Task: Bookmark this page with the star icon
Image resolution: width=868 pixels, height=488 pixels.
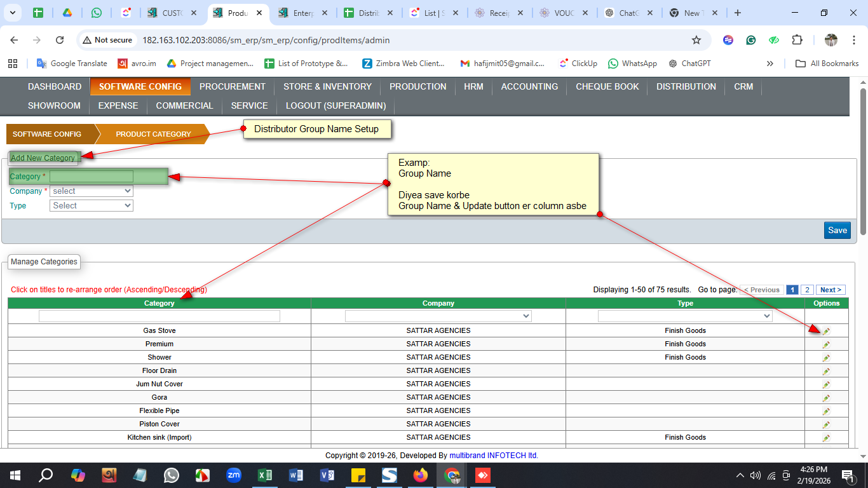Action: tap(696, 40)
